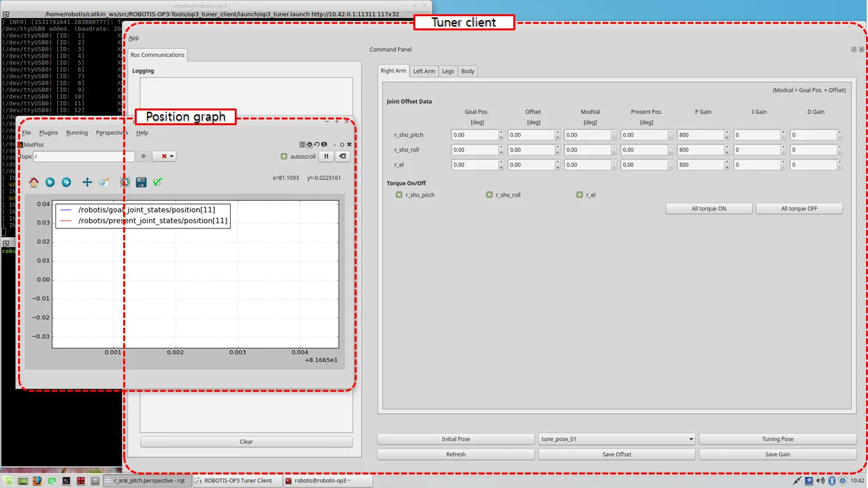
Task: Toggle r_sho_roll torque checkbox
Action: (489, 195)
